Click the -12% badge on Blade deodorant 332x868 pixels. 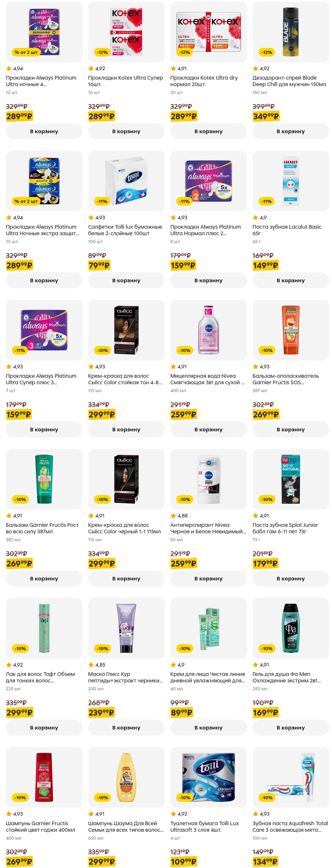point(266,52)
